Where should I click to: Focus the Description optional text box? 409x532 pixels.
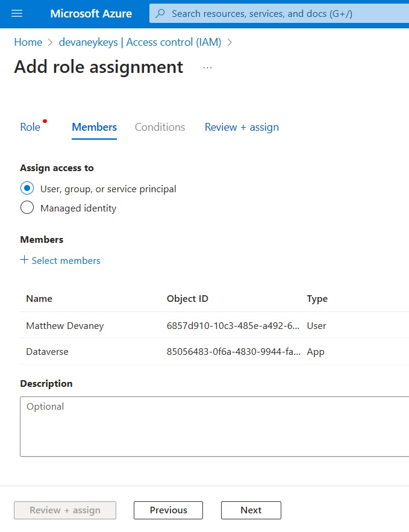click(214, 427)
